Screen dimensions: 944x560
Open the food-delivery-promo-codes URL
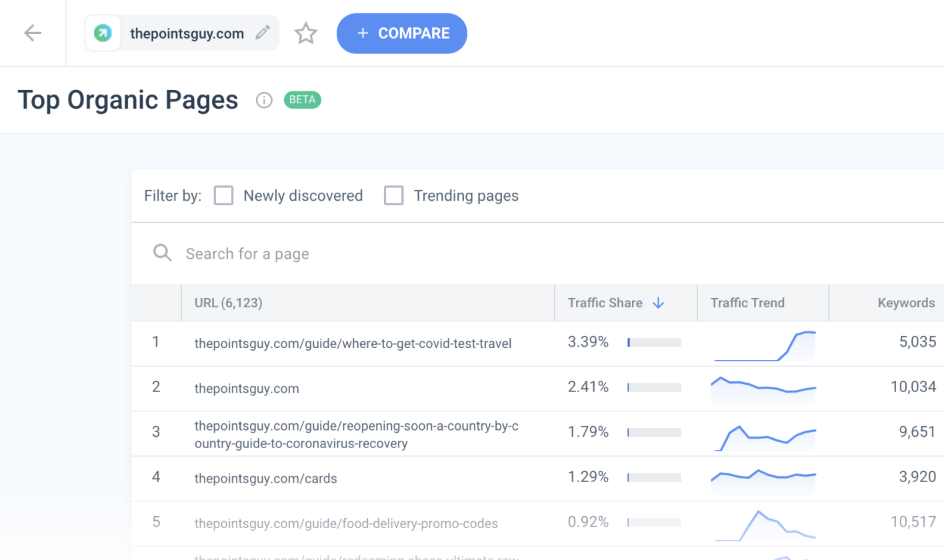[346, 523]
